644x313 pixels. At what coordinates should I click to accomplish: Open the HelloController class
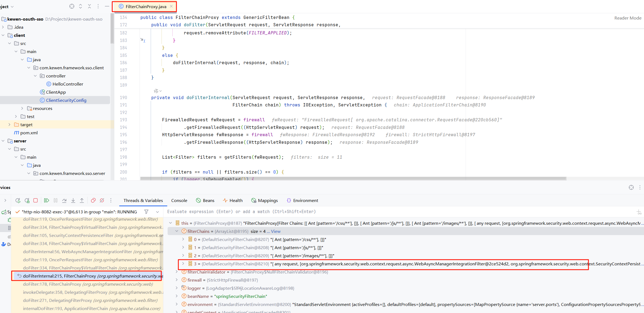[x=65, y=84]
